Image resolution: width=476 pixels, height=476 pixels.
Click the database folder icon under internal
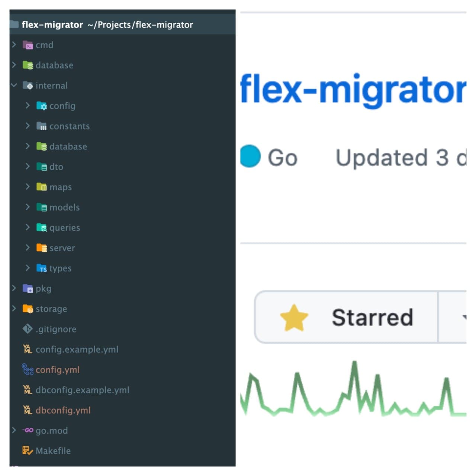(x=42, y=147)
